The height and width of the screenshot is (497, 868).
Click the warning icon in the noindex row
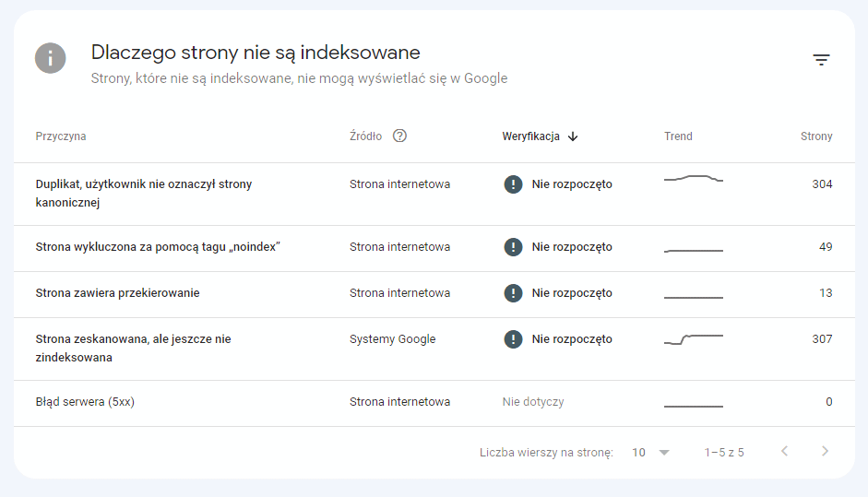point(513,246)
